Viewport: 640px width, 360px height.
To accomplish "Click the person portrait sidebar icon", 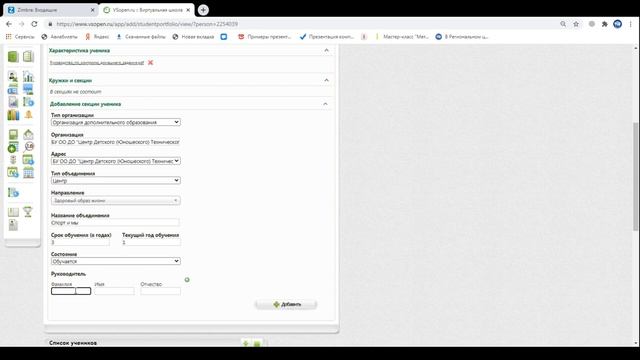I will 13,76.
